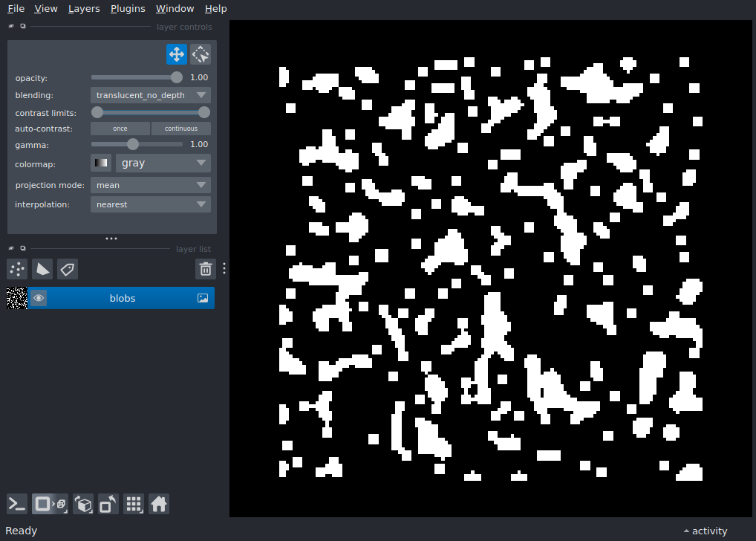Toggle grid mode view
This screenshot has width=756, height=541.
[x=134, y=505]
